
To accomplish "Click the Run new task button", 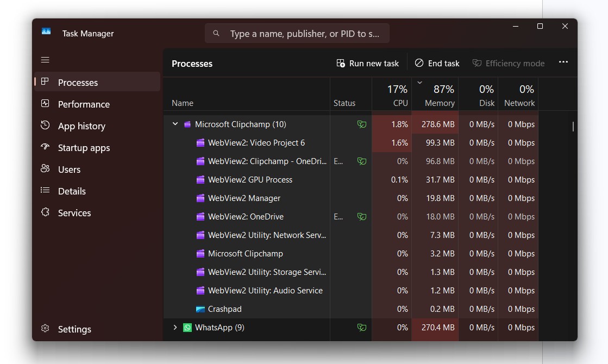I will coord(367,63).
